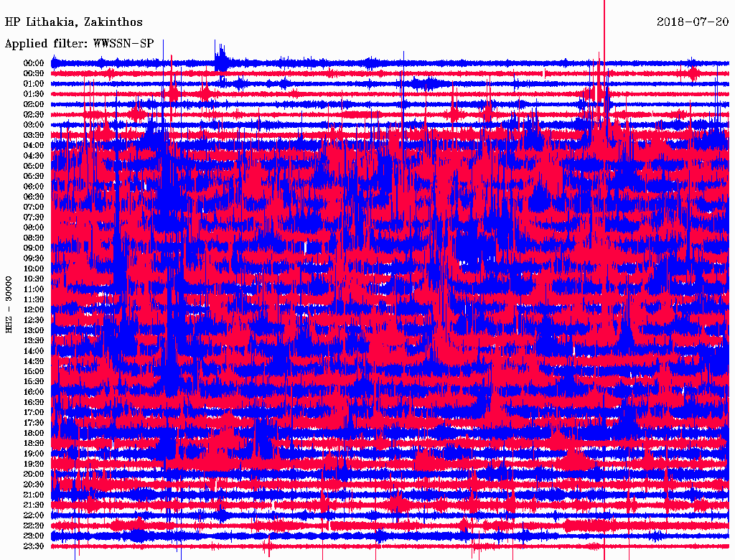The image size is (735, 560).
Task: Click the 16:00 time label
Action: (34, 392)
